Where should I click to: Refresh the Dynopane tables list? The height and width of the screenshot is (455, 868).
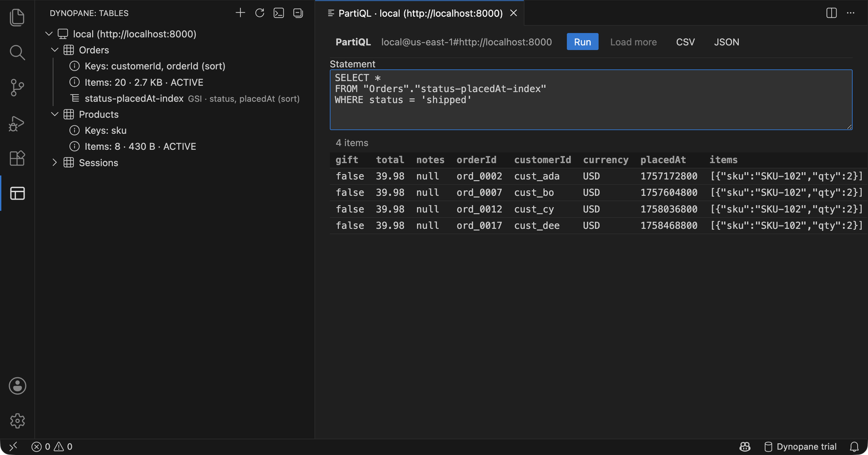click(260, 12)
